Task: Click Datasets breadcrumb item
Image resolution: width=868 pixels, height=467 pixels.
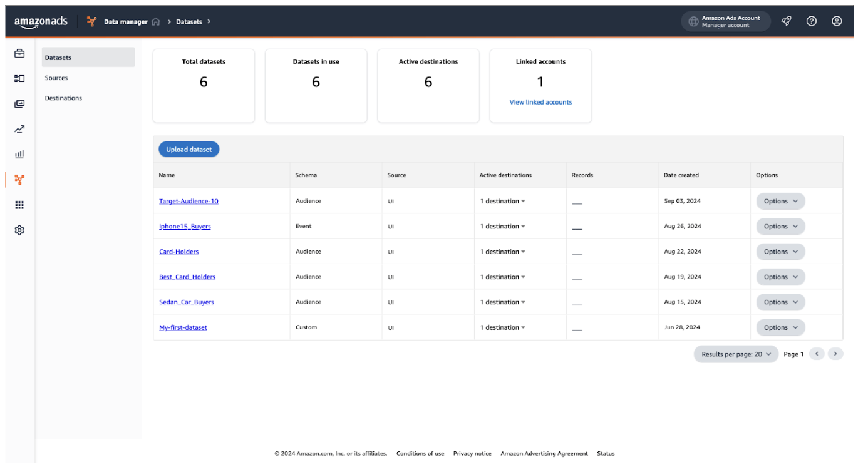Action: tap(189, 22)
